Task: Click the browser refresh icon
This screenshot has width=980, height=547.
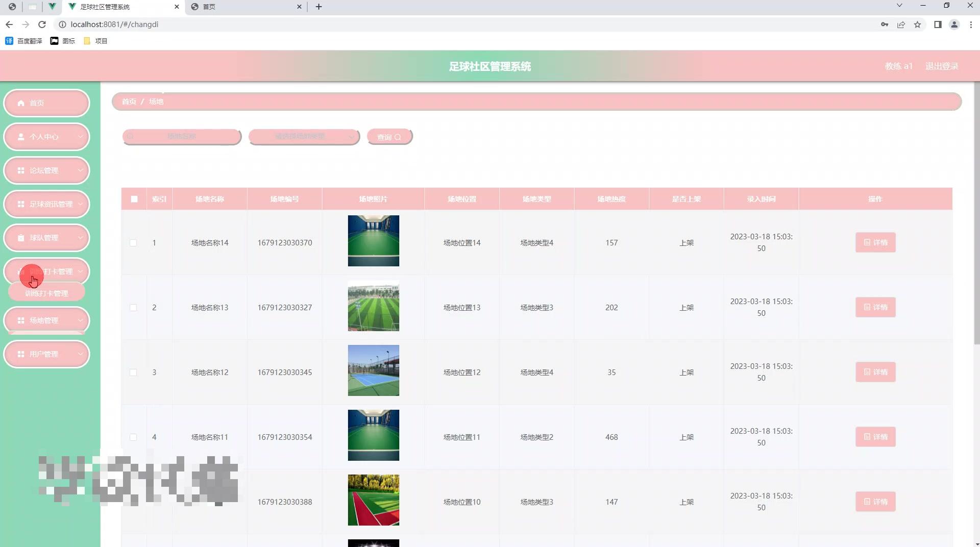Action: [x=42, y=24]
